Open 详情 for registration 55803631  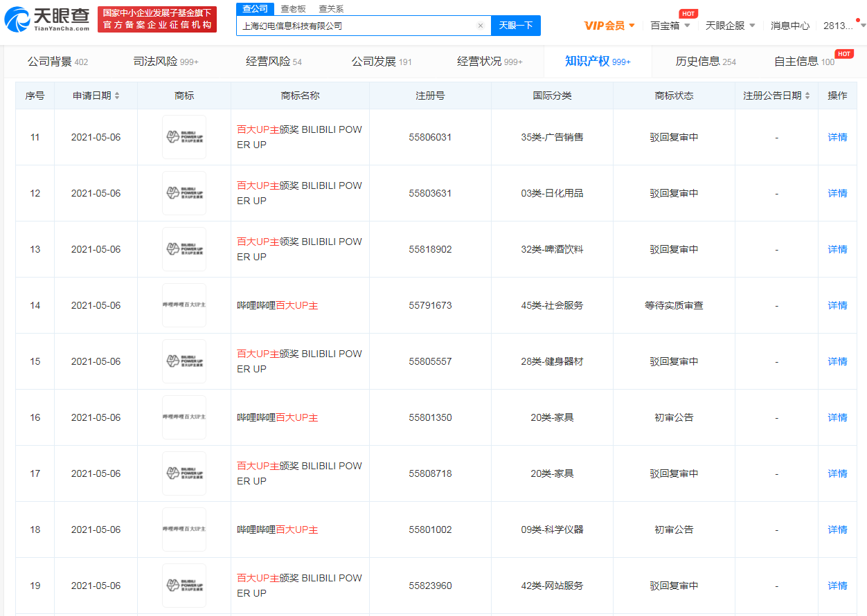click(837, 193)
